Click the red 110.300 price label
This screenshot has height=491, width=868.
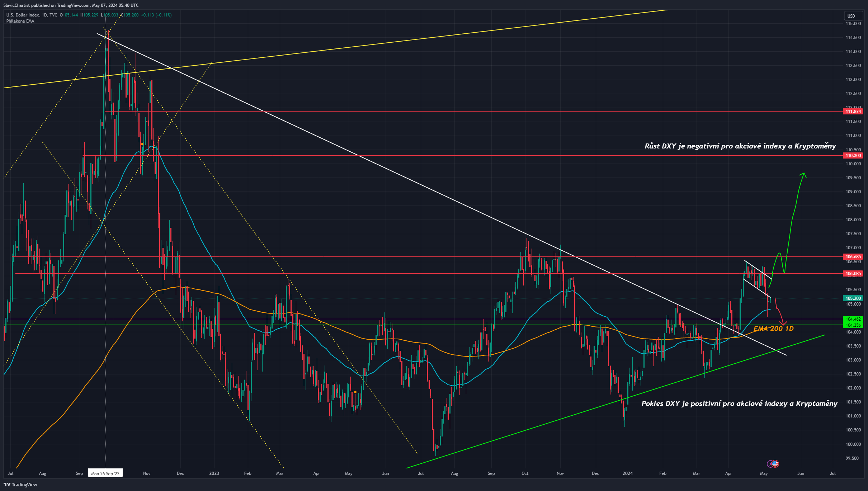[853, 156]
